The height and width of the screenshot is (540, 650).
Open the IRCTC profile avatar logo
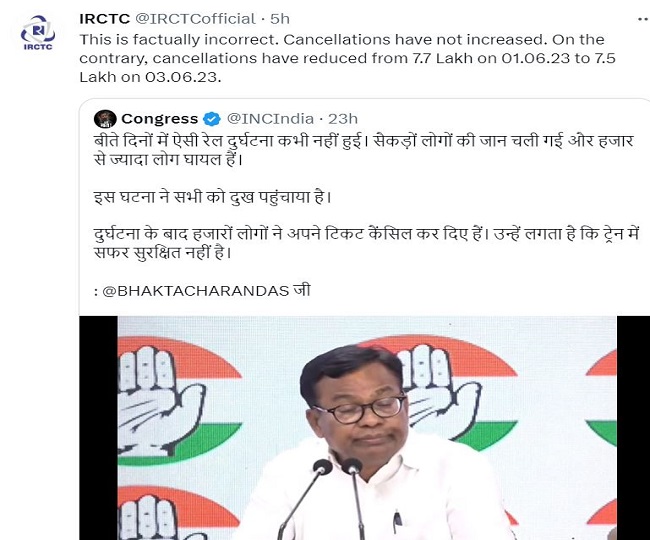[x=38, y=33]
